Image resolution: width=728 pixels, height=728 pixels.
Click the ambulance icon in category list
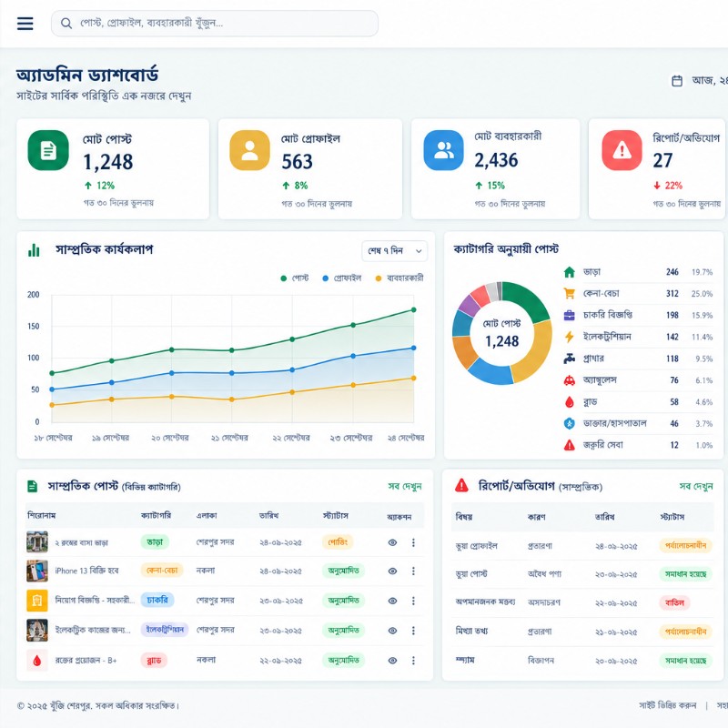click(x=570, y=380)
